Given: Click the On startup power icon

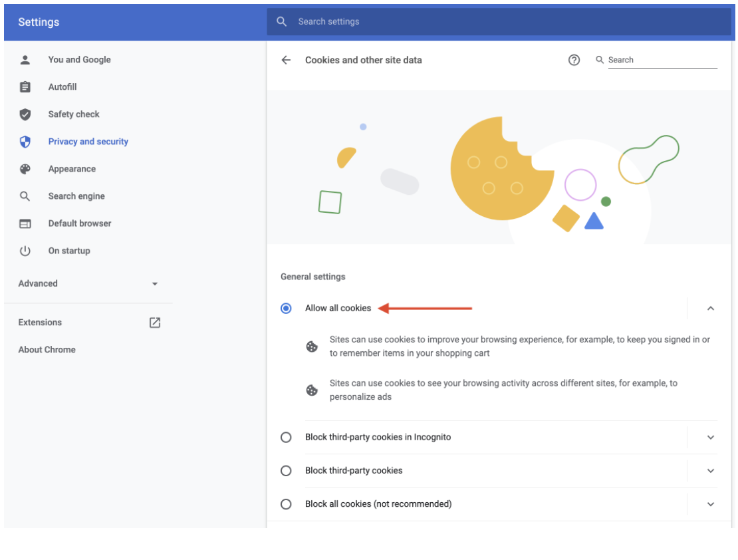Looking at the screenshot, I should [x=25, y=251].
